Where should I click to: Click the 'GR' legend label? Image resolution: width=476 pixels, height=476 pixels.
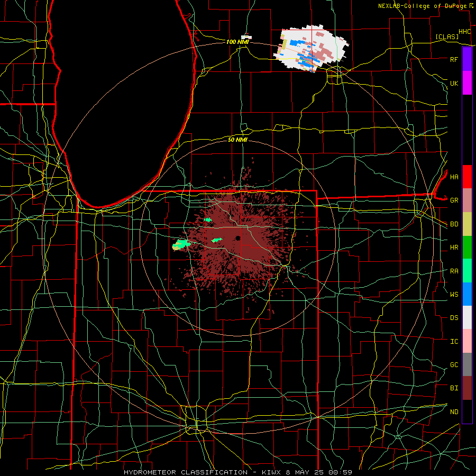(x=454, y=200)
